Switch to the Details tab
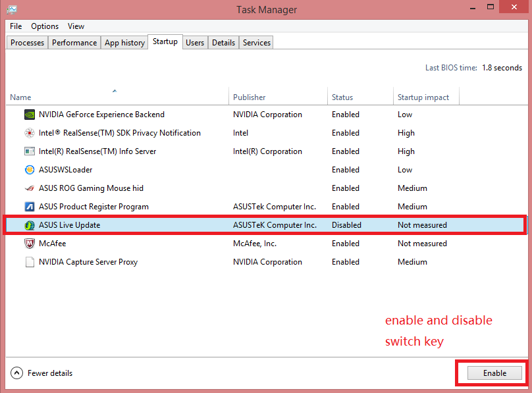This screenshot has height=393, width=532. 224,43
